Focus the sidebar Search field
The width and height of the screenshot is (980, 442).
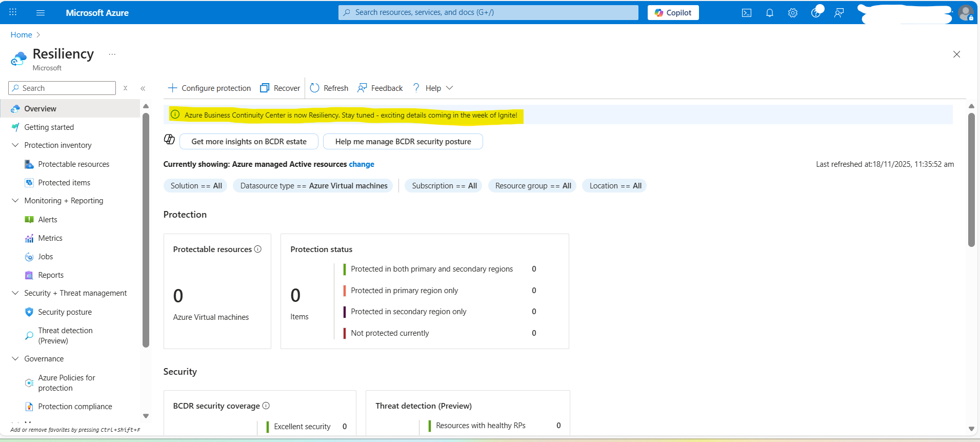click(62, 88)
